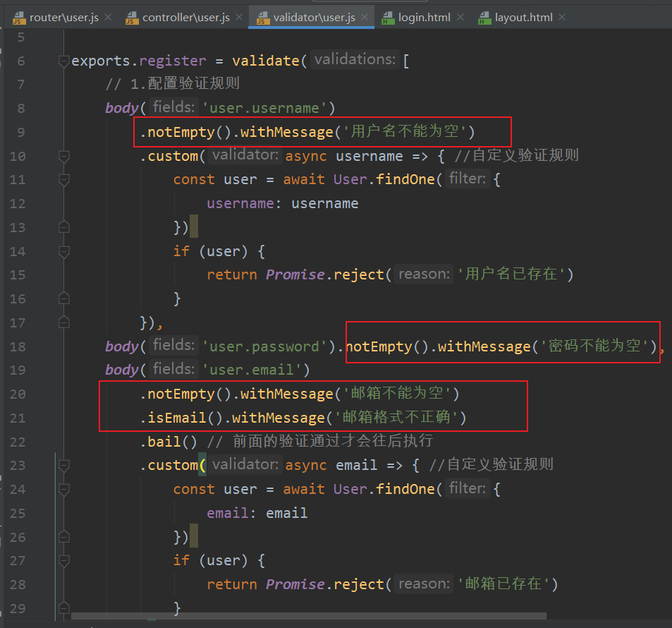Click the 'validator:' hint on line 10
The height and width of the screenshot is (628, 672).
click(245, 155)
